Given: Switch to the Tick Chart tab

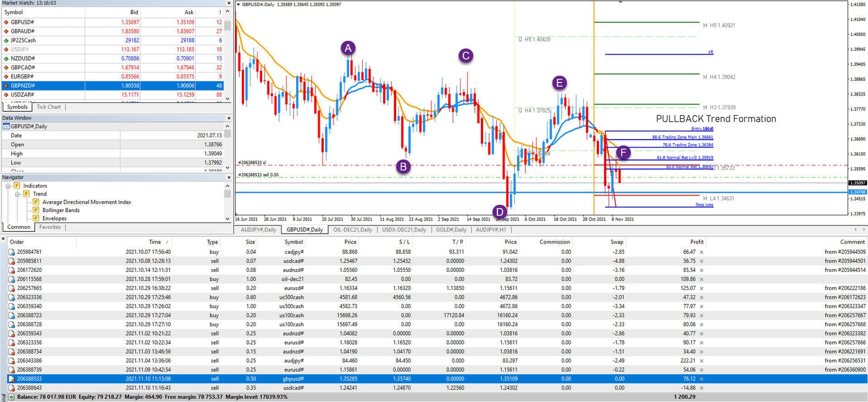Looking at the screenshot, I should pyautogui.click(x=49, y=107).
